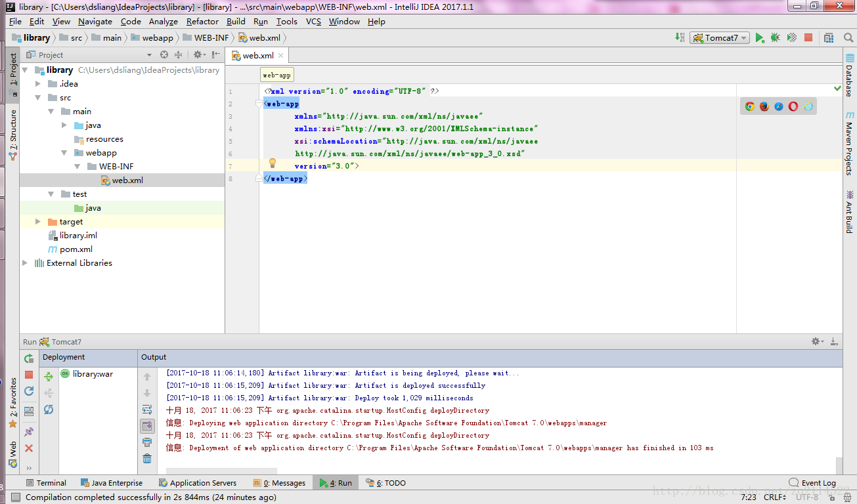Open Application Servers tool window
The height and width of the screenshot is (504, 857).
[x=198, y=483]
